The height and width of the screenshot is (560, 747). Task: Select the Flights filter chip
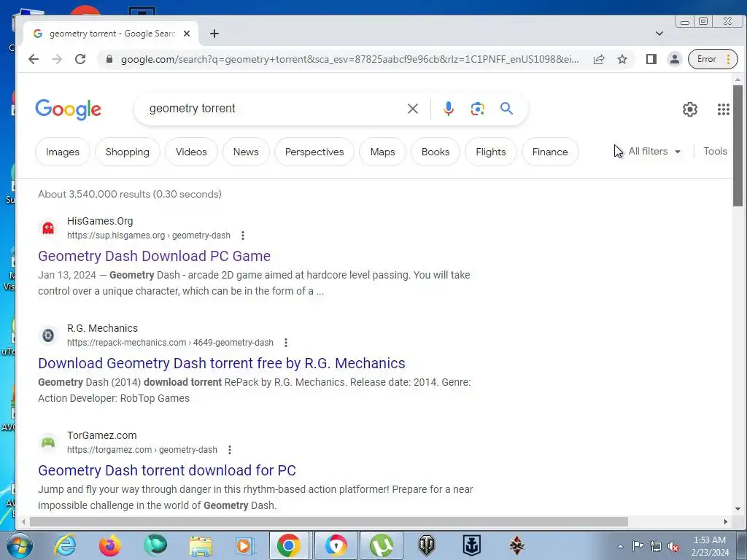pos(491,152)
